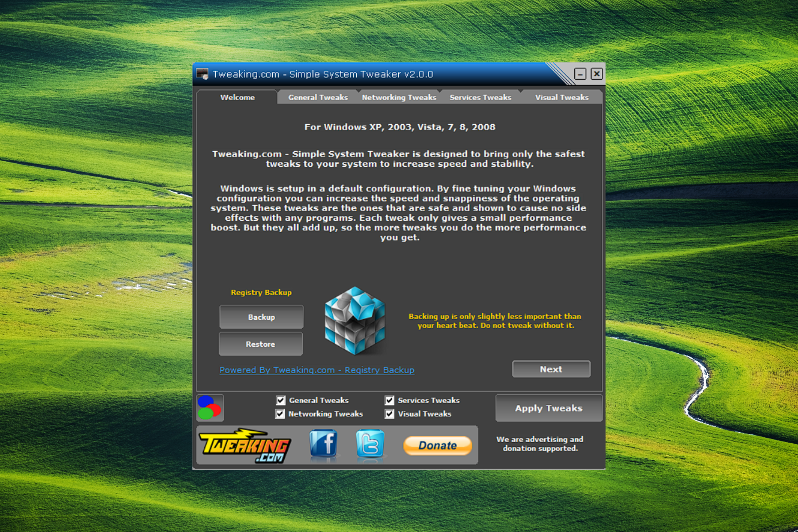
Task: Select the Services Tweaks tab
Action: (x=480, y=97)
